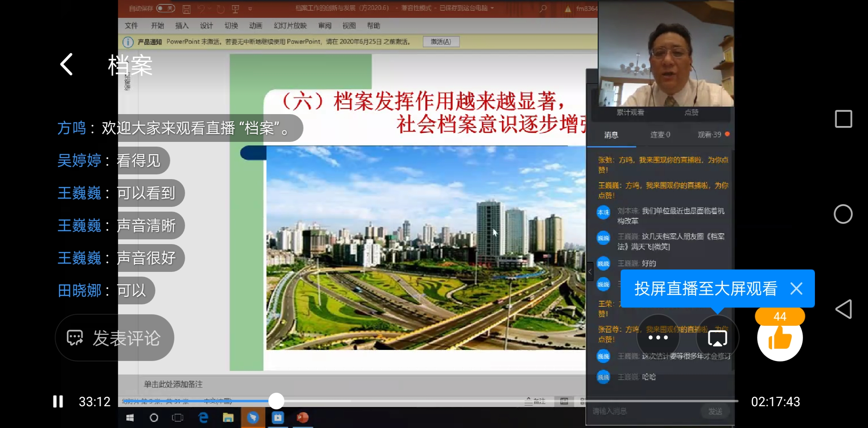Image resolution: width=868 pixels, height=428 pixels.
Task: Open Cortana circle on the taskbar
Action: (154, 418)
